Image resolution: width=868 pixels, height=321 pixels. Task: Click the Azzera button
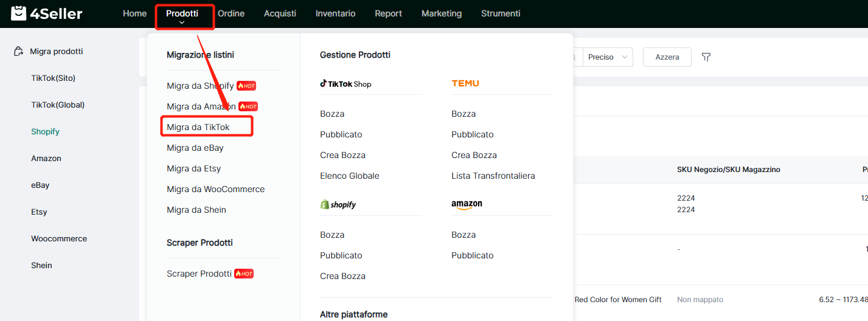click(667, 57)
